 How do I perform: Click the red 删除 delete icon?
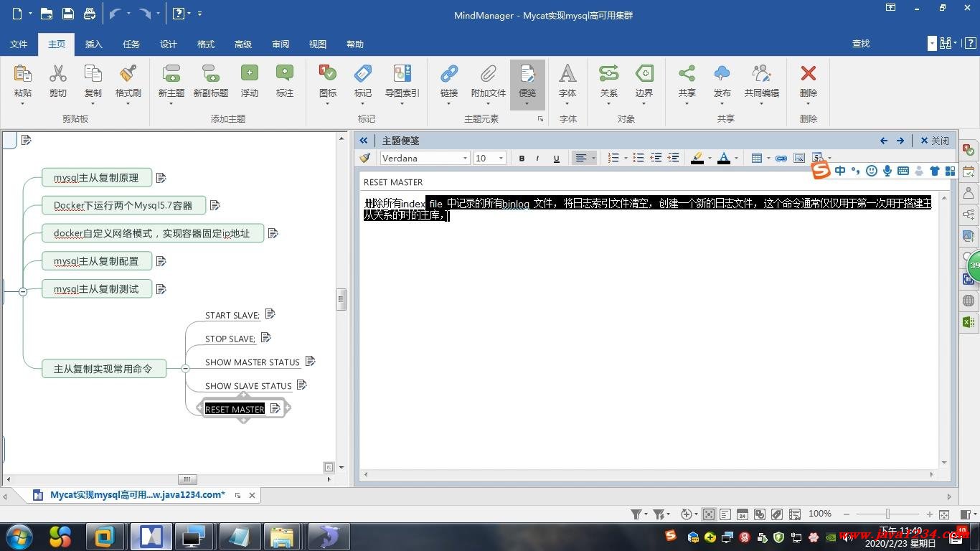[x=809, y=73]
